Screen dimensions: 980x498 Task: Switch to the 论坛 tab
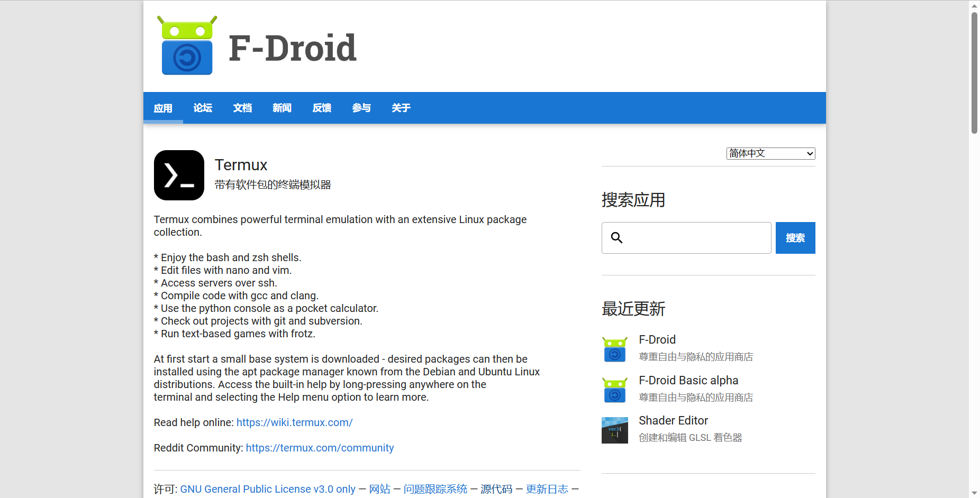tap(203, 108)
